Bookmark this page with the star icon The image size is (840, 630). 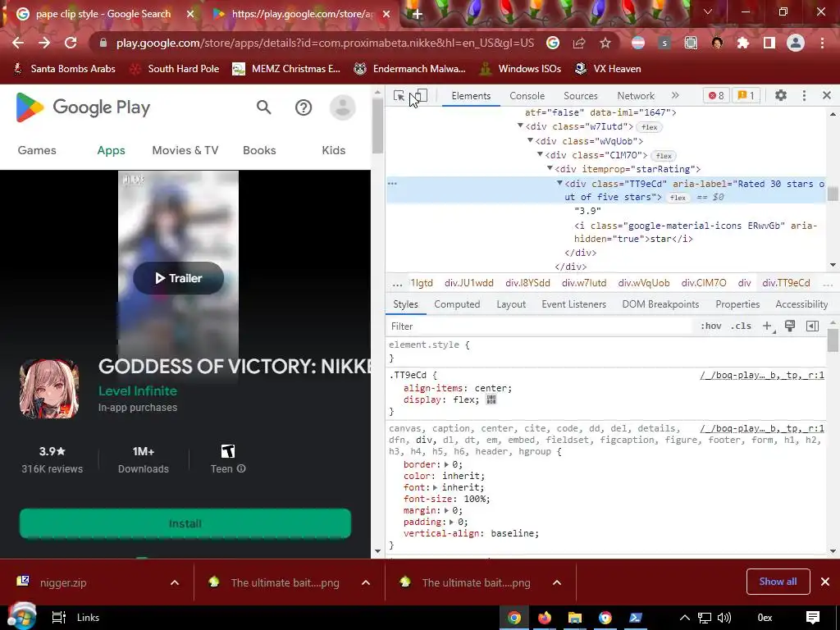coord(605,43)
